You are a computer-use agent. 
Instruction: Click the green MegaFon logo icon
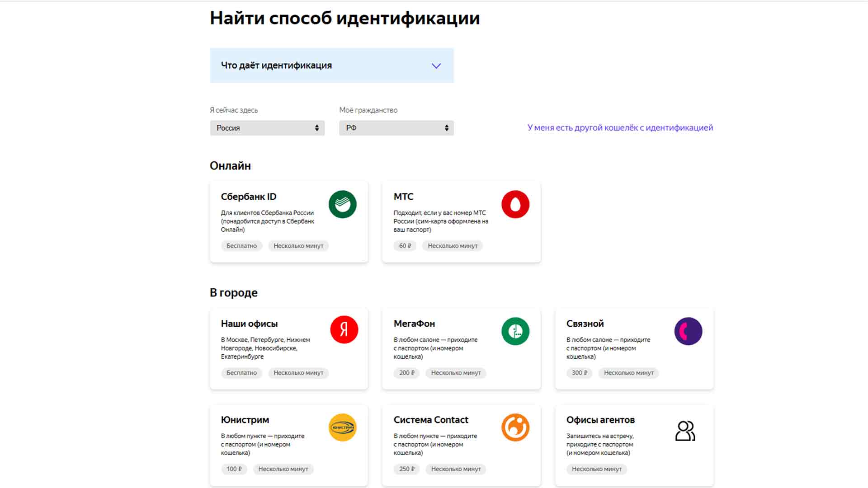pyautogui.click(x=515, y=331)
